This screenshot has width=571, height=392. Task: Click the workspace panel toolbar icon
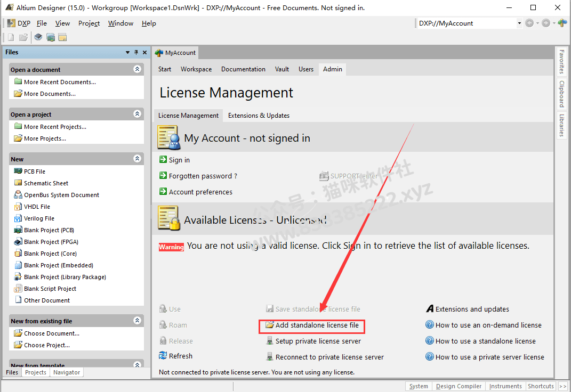62,37
